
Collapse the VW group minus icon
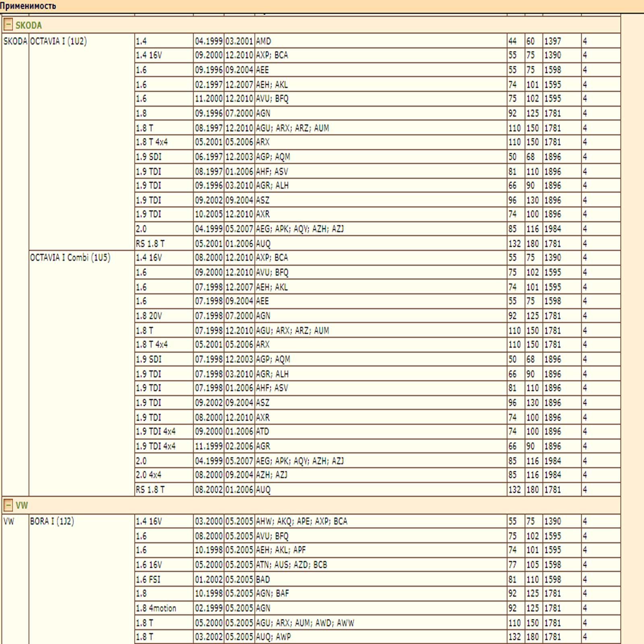point(8,505)
